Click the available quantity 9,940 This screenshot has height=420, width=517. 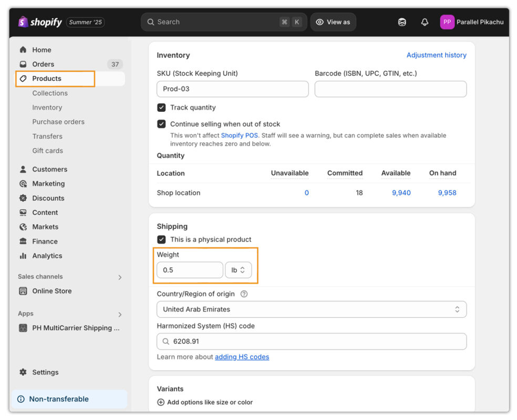(401, 193)
